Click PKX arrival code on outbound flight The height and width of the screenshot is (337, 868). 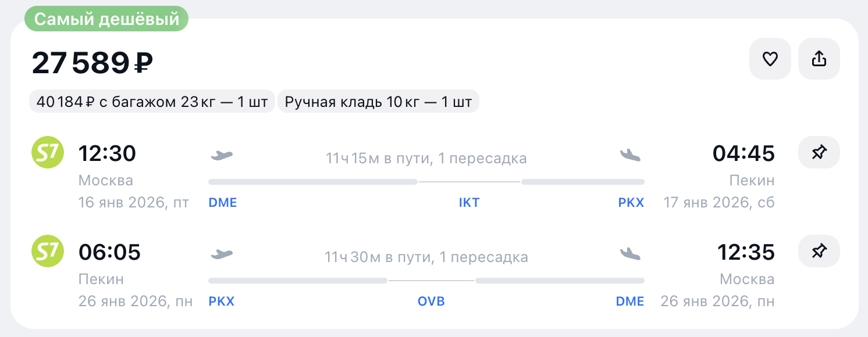tap(631, 203)
